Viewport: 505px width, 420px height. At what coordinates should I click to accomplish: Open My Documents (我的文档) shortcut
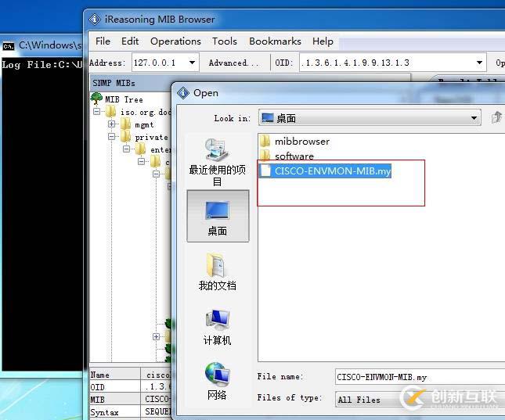pos(218,272)
